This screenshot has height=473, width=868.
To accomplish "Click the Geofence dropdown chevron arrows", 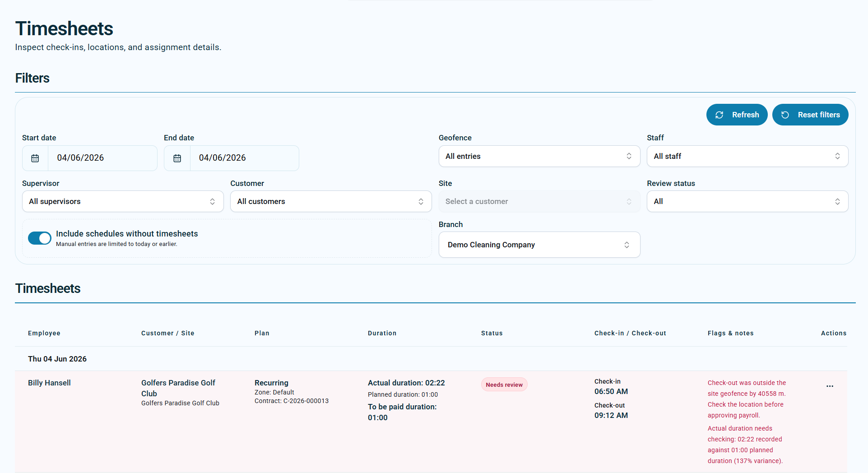I will (629, 156).
